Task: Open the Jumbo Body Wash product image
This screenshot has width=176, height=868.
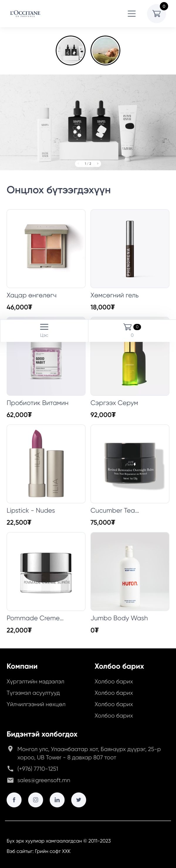Action: coord(130,572)
